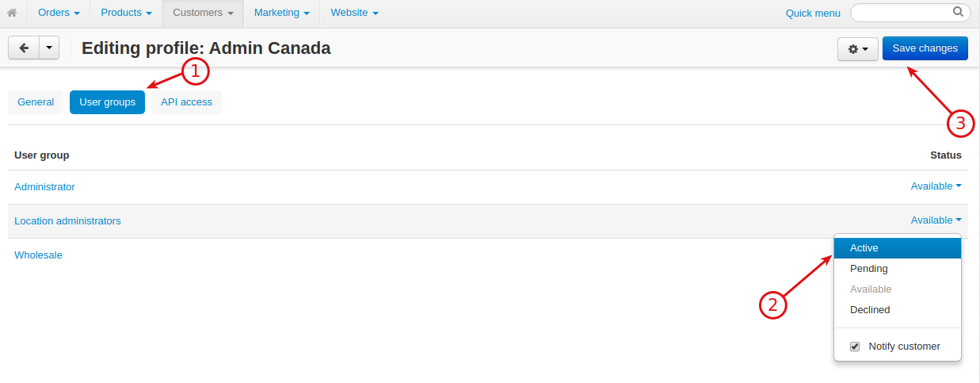Open the dropdown caret beside back arrow
Viewport: 980px width, 383px height.
pos(49,48)
